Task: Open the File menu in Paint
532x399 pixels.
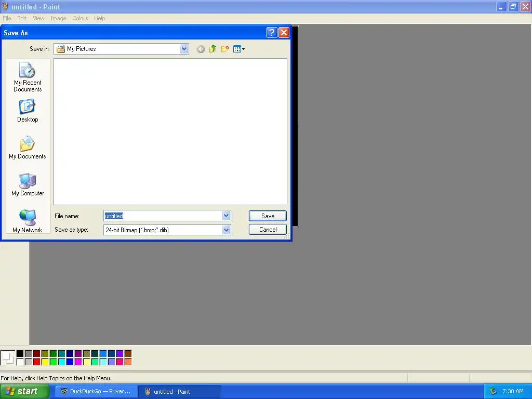Action: tap(7, 18)
